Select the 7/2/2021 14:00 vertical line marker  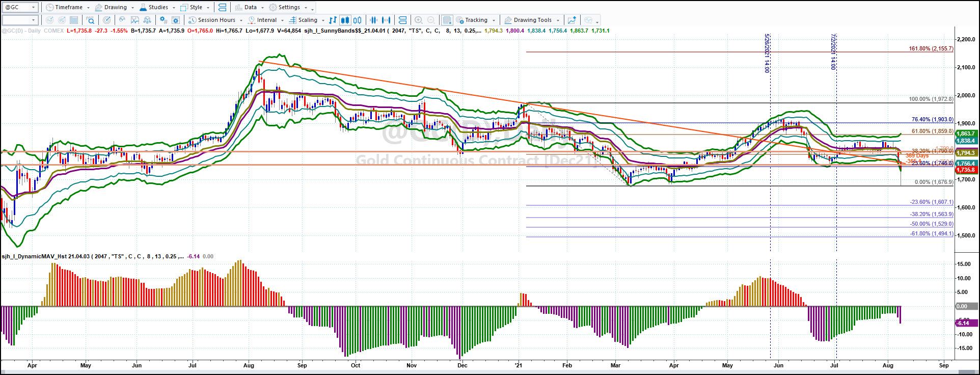tap(833, 52)
